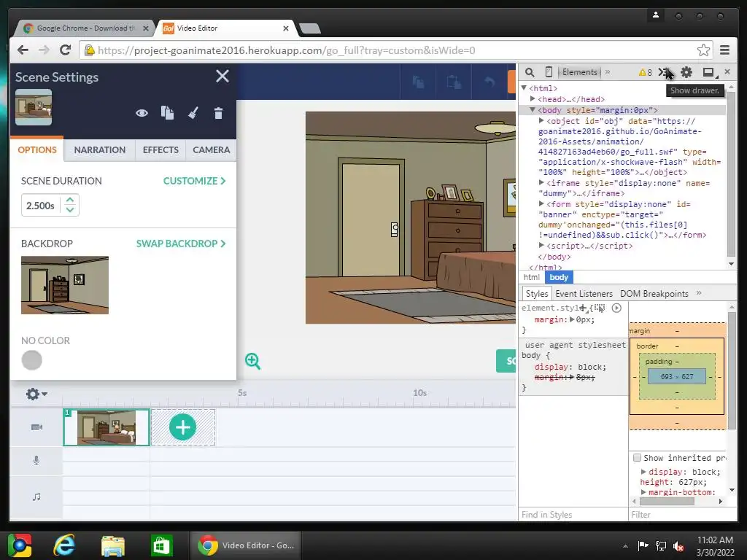Expand the head node
Viewport: 747px width, 560px height.
[533, 99]
